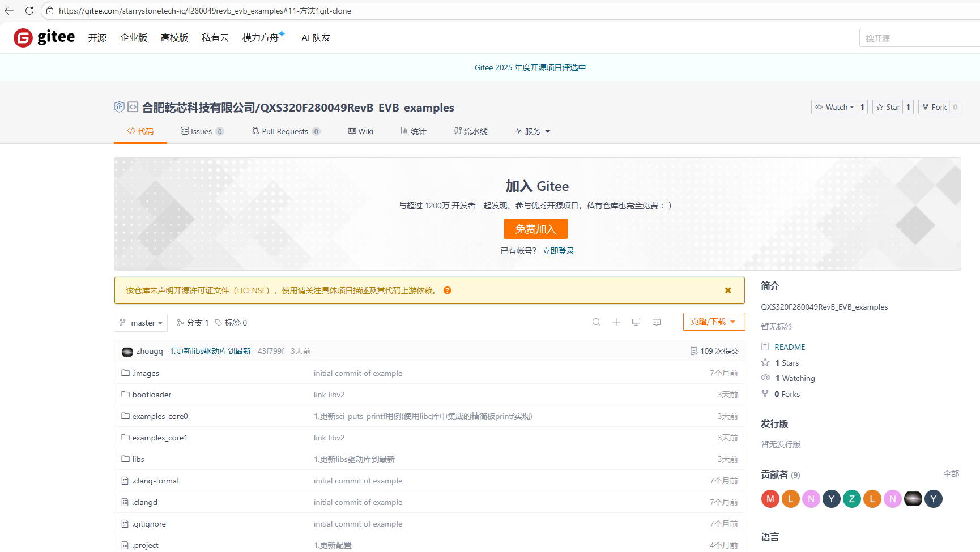View the 109 次提交 commit history
980x552 pixels.
pos(714,351)
